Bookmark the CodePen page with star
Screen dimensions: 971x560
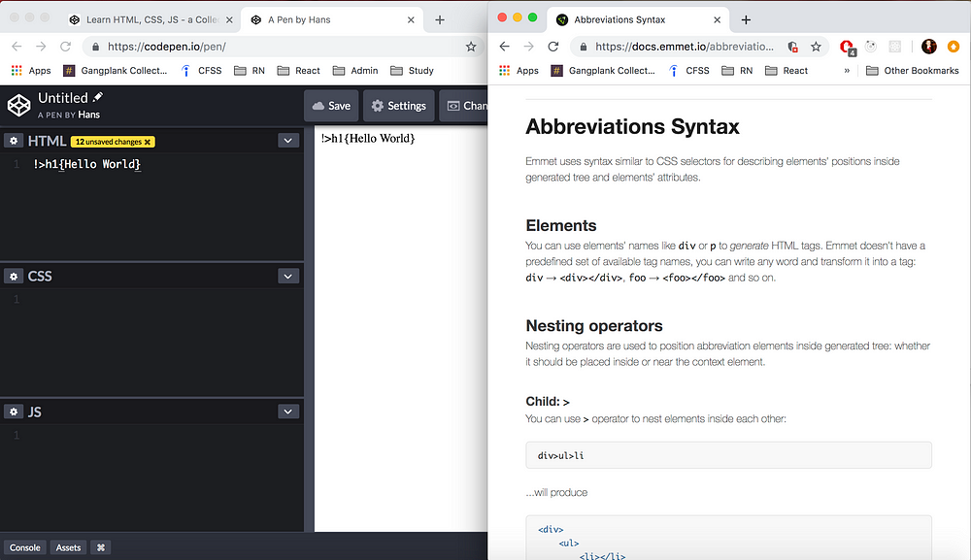[x=471, y=47]
